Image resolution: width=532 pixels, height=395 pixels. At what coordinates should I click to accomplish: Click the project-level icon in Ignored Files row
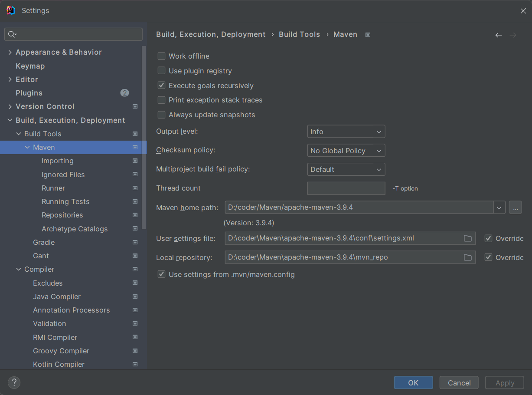tap(135, 174)
